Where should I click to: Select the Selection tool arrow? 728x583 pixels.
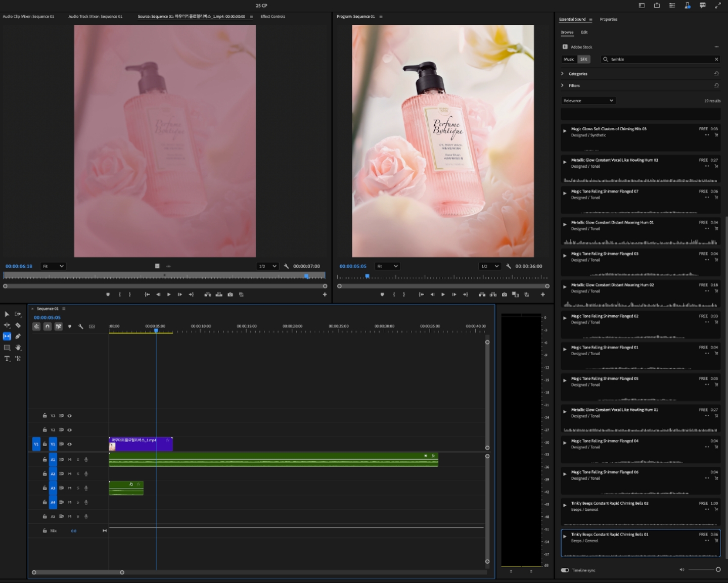point(7,314)
